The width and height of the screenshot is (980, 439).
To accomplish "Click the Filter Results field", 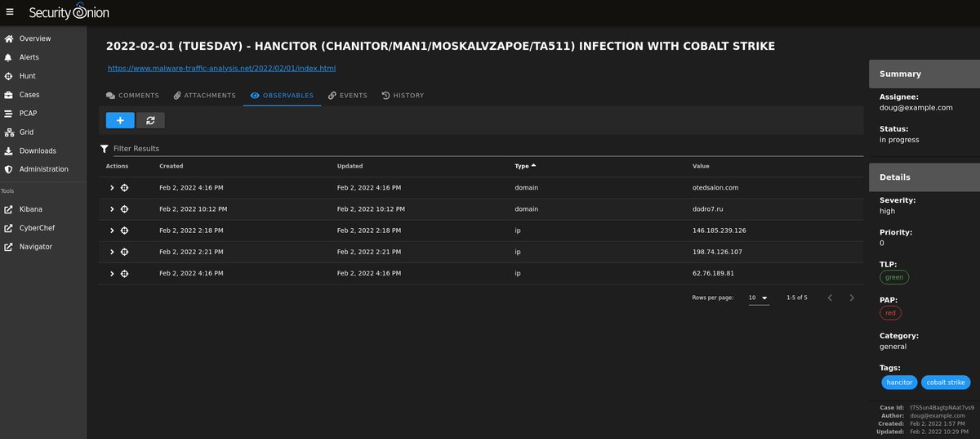I will (x=487, y=149).
